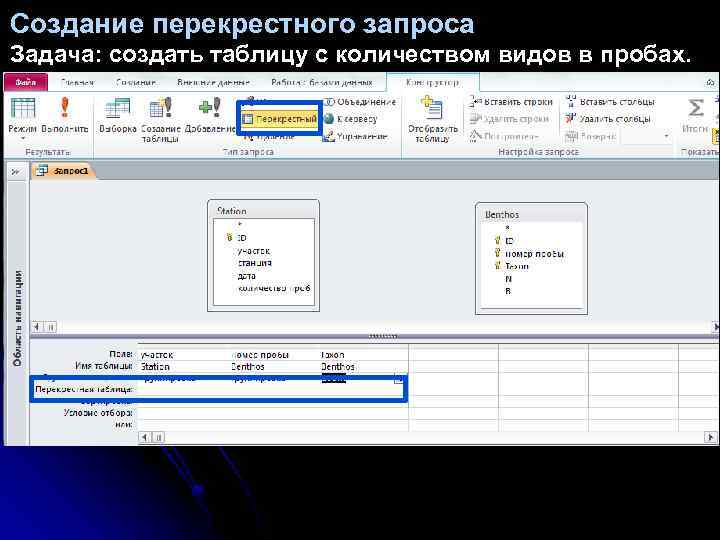This screenshot has width=720, height=540.
Task: Select the asterisk in Station table
Action: 240,225
